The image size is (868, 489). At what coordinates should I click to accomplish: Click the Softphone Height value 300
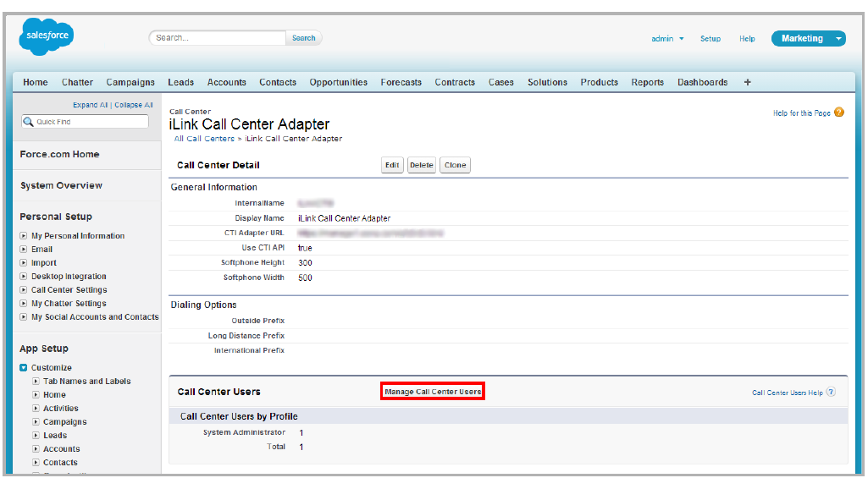(x=305, y=263)
